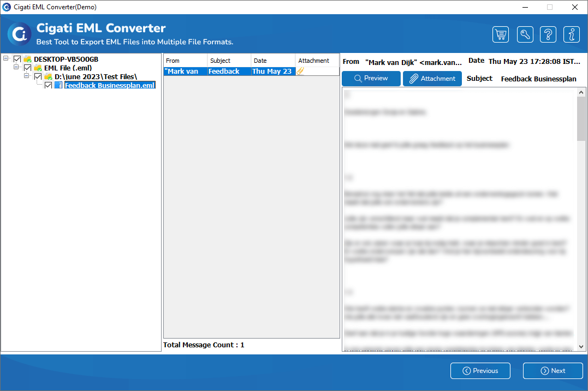Sort messages by From column header
The height and width of the screenshot is (391, 588).
(185, 61)
